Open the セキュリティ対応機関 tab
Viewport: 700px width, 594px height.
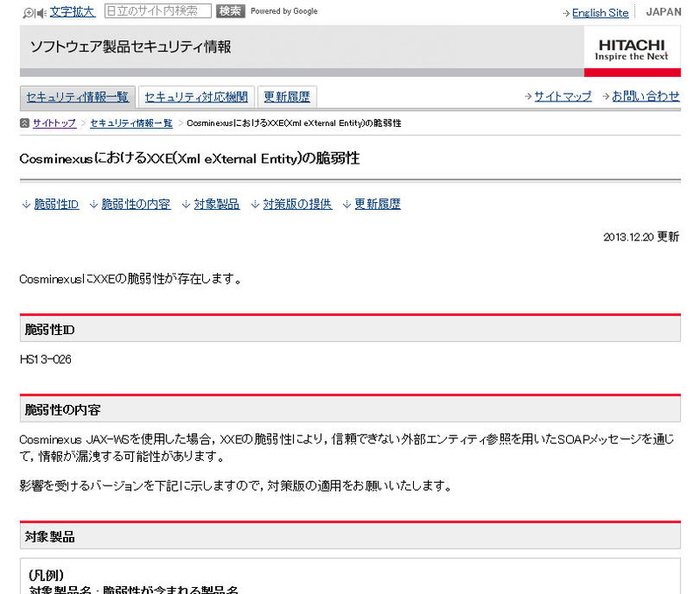(196, 96)
